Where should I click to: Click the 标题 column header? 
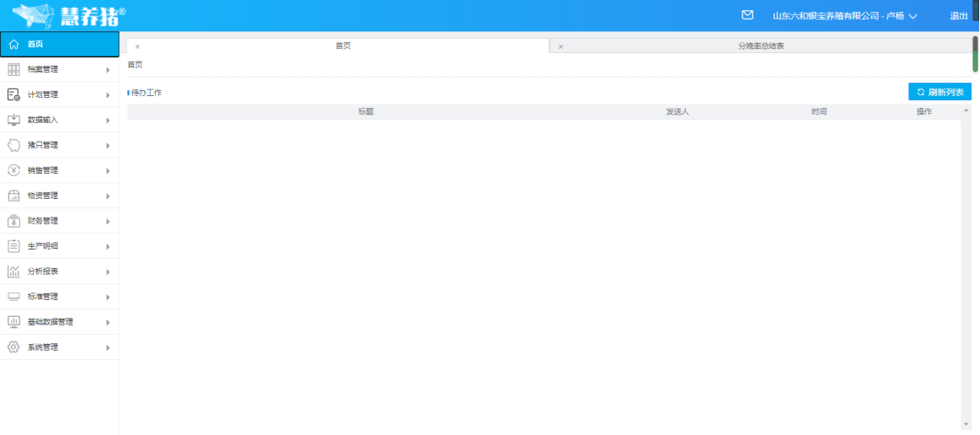click(367, 112)
